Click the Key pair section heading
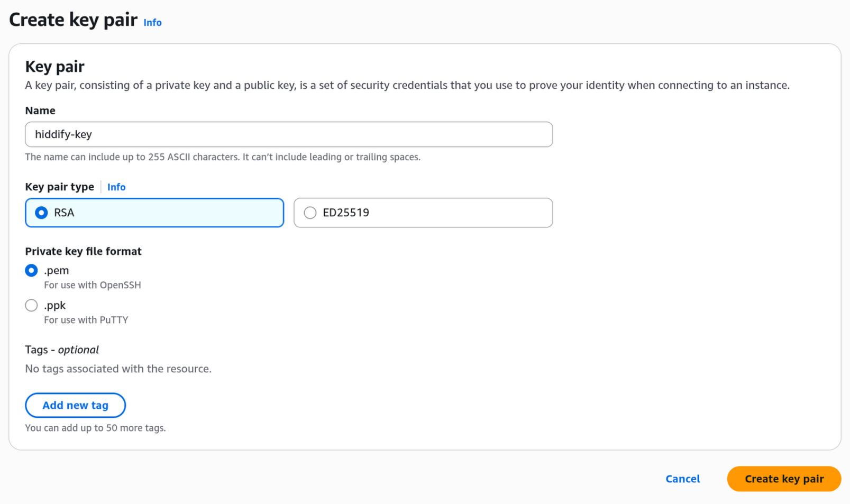 (54, 66)
